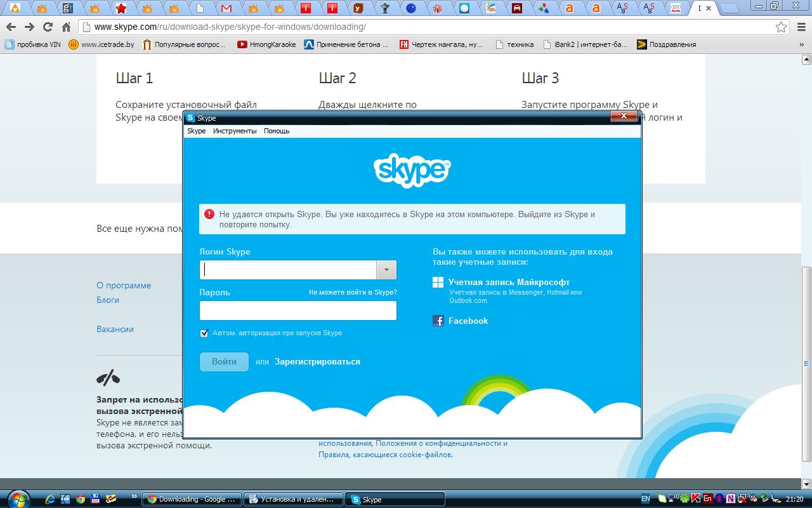Screen dimensions: 812x508
Task: Open the Chrome main menu icon
Action: click(800, 27)
